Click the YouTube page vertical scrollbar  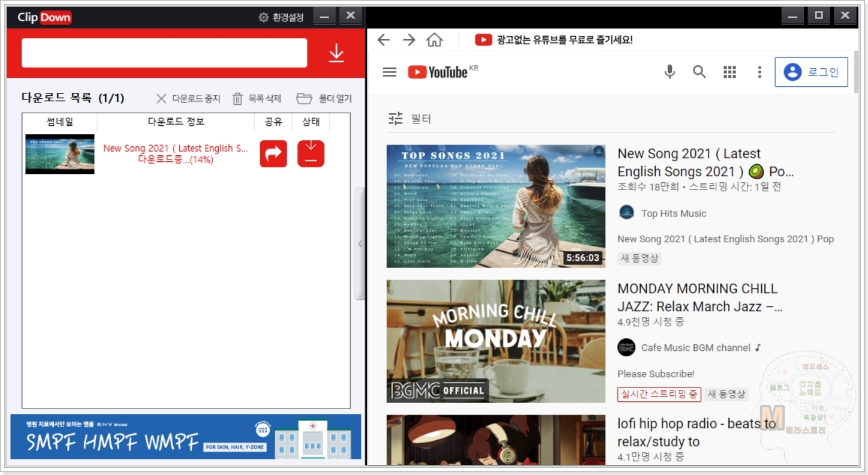click(856, 71)
